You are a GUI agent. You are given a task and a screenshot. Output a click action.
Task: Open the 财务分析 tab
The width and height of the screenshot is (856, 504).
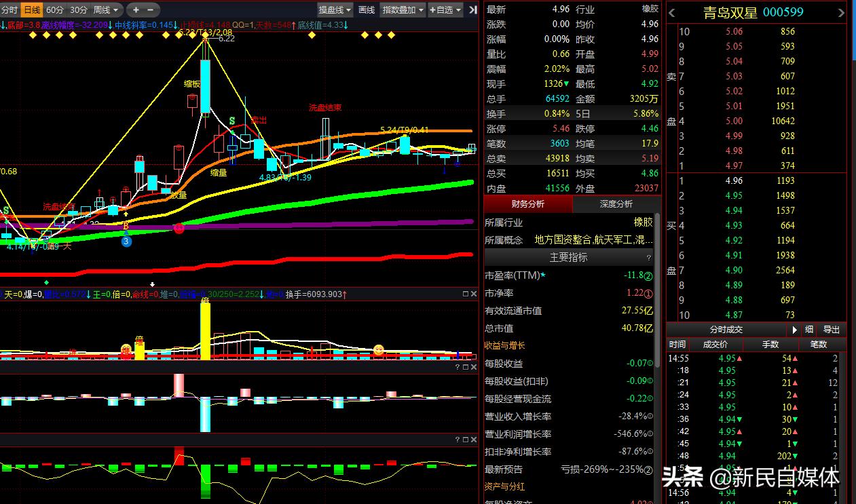(528, 204)
